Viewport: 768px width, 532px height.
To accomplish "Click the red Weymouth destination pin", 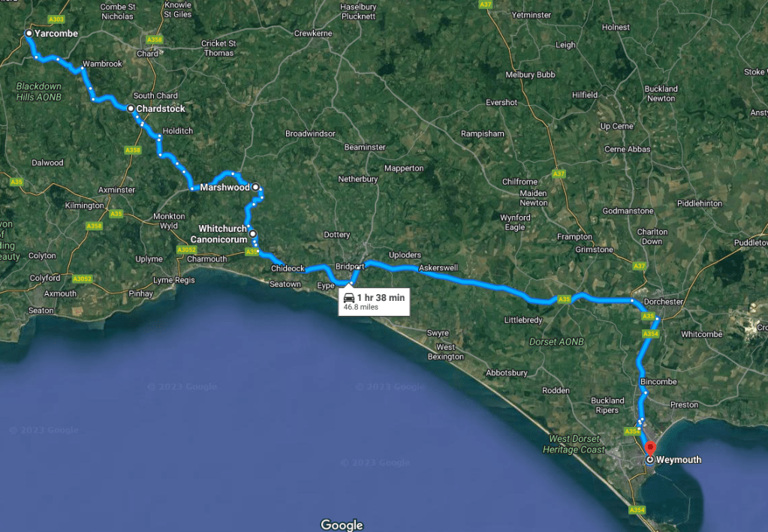I will (650, 448).
